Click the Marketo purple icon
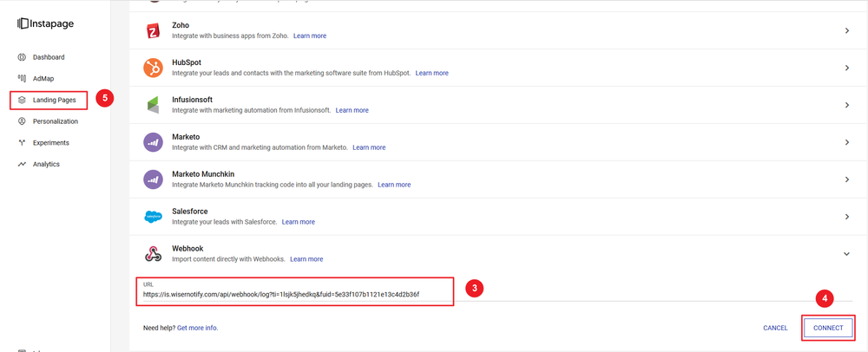The height and width of the screenshot is (352, 868). pyautogui.click(x=153, y=142)
